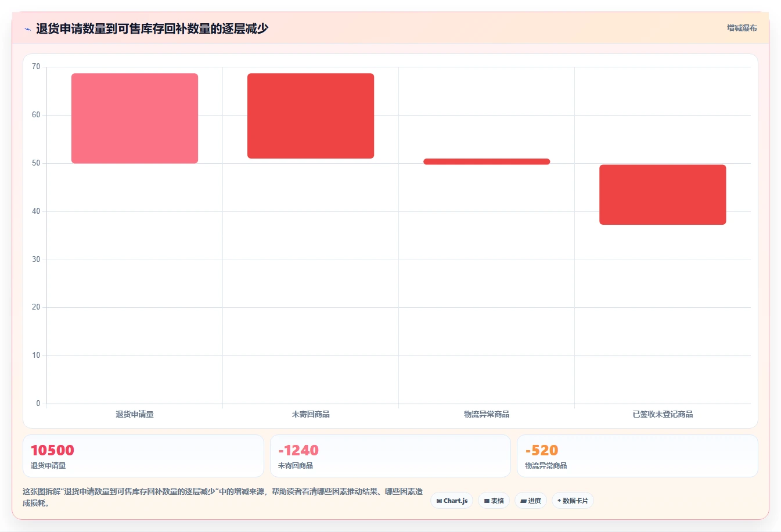781x532 pixels.
Task: Click the red 未寄回商品 bar
Action: [311, 116]
